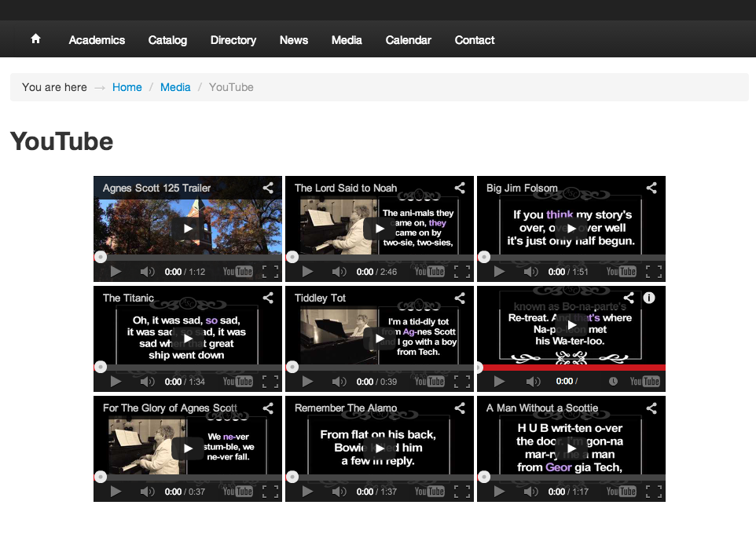Click the YouTube logo on Remember The Alamo player
756x538 pixels.
click(429, 491)
